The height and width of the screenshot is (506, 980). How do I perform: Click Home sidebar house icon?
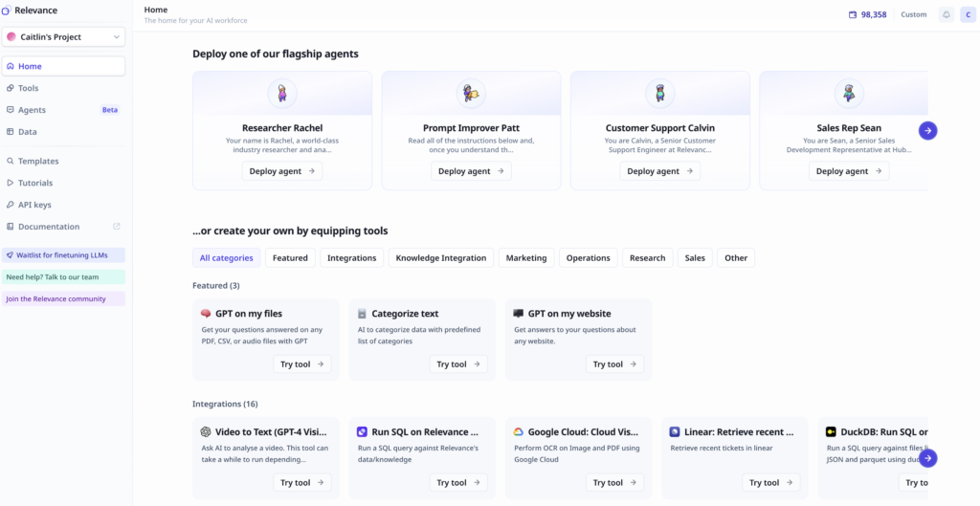click(10, 66)
